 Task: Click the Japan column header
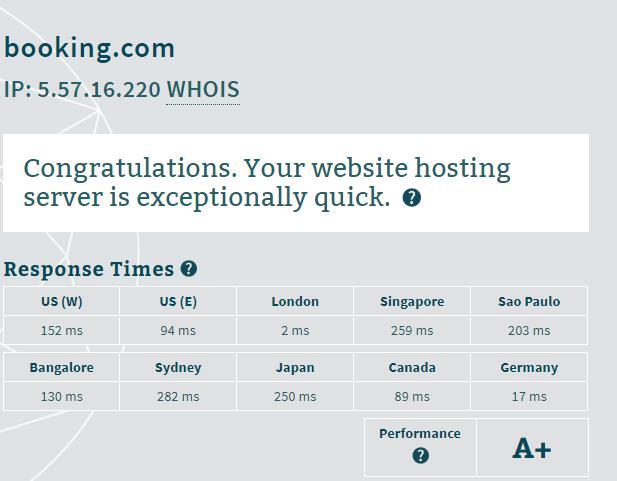[295, 368]
